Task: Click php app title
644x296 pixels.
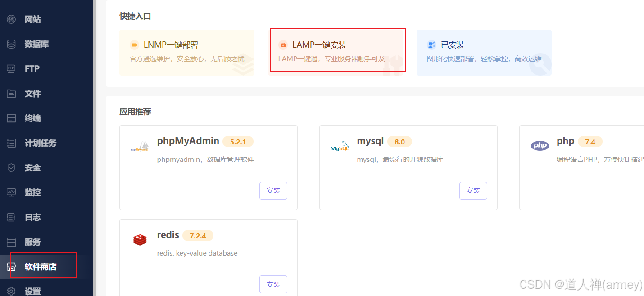Action: (565, 141)
